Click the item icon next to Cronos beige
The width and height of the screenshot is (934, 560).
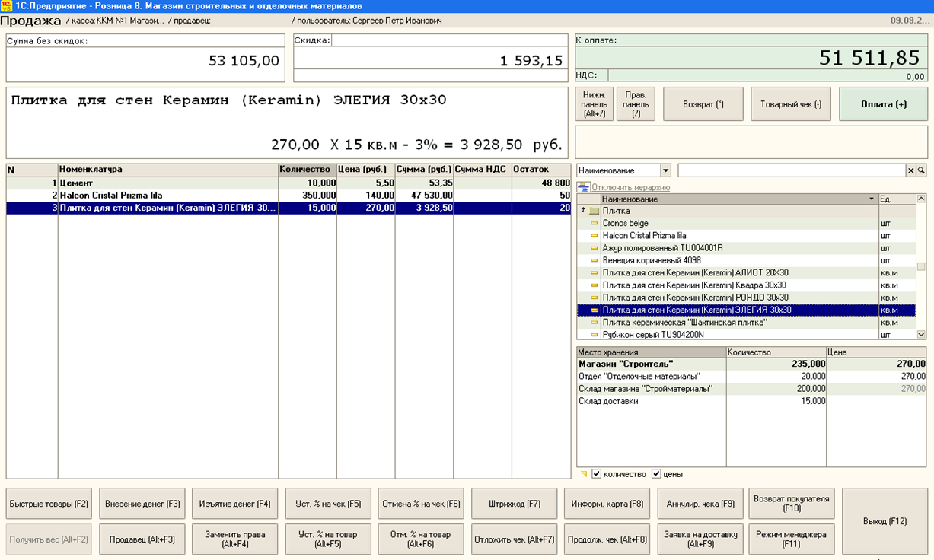[x=595, y=224]
